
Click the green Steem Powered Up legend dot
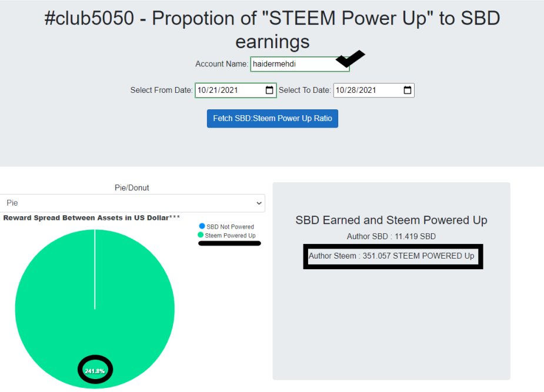pos(201,235)
